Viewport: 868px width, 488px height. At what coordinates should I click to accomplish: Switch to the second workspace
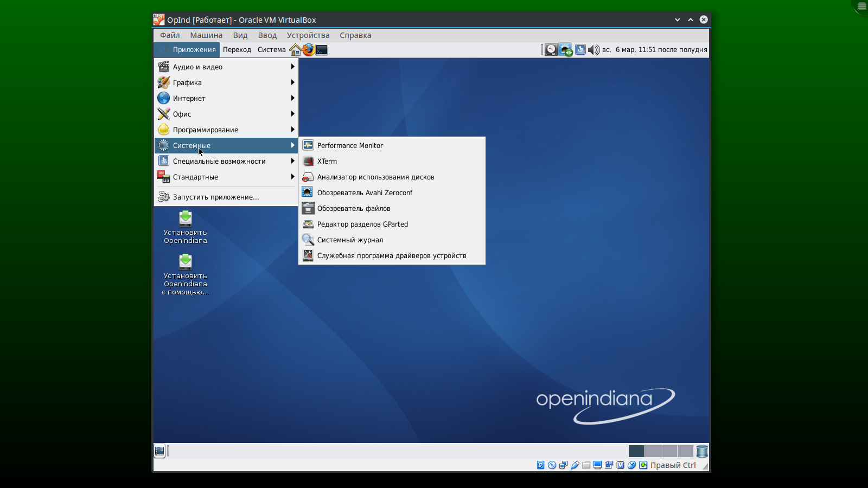tap(653, 451)
